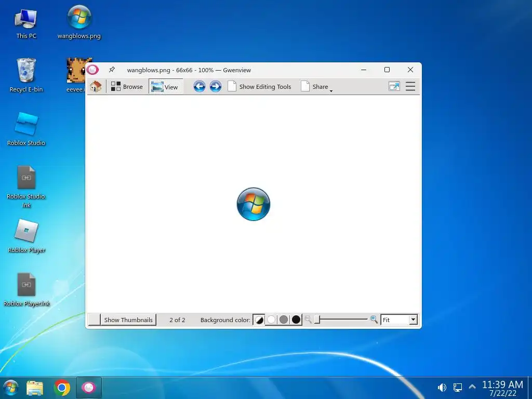
Task: Select auto checkerboard background color
Action: click(x=259, y=320)
